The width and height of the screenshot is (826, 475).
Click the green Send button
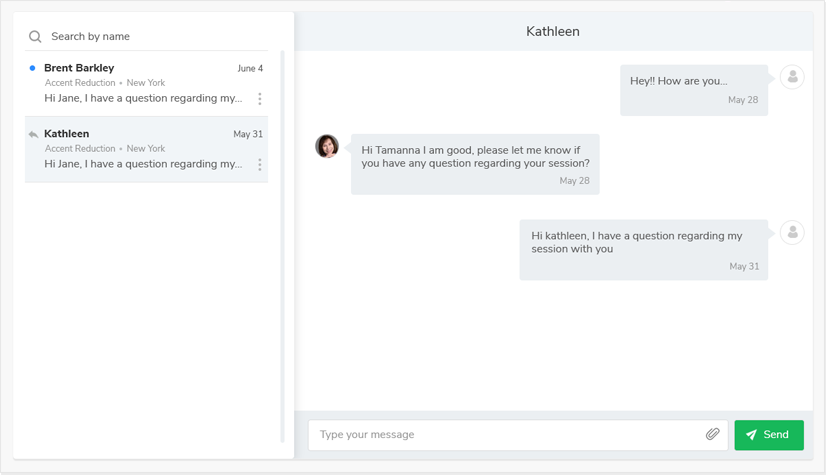pos(769,435)
